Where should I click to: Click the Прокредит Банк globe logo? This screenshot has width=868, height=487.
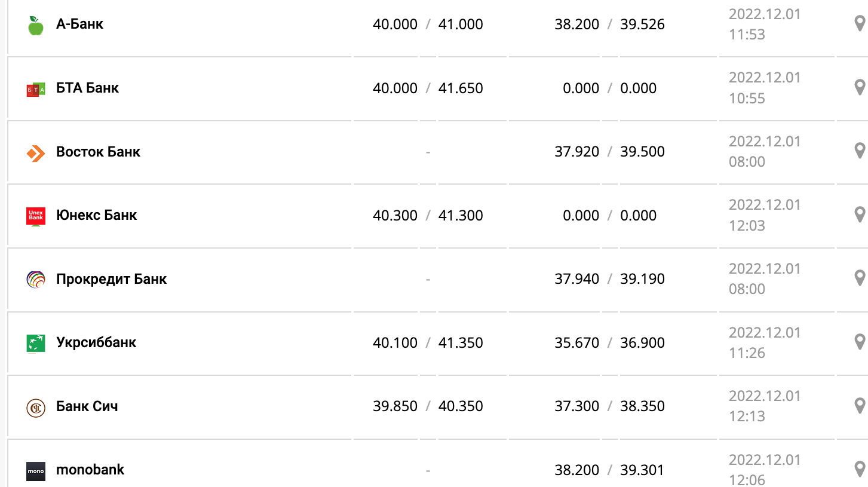[x=36, y=280]
